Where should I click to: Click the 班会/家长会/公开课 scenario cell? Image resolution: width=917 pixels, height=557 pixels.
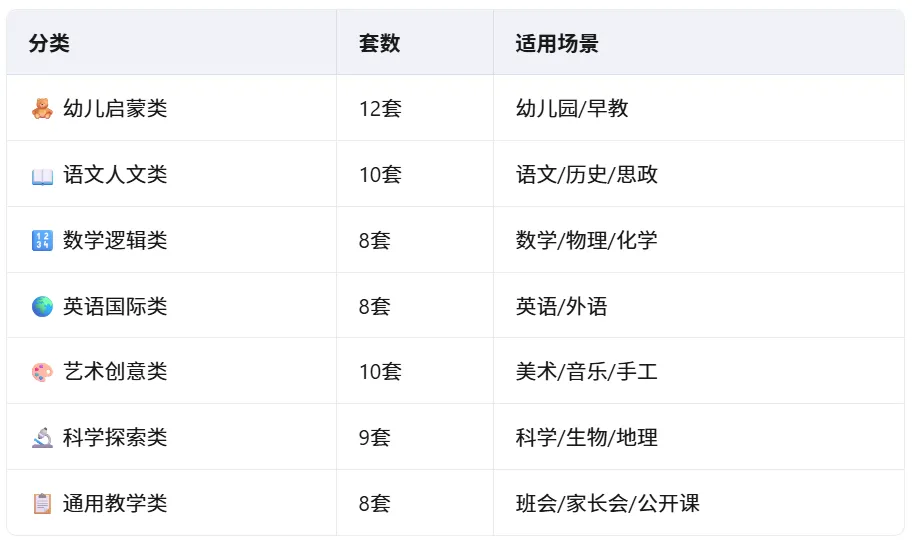608,503
